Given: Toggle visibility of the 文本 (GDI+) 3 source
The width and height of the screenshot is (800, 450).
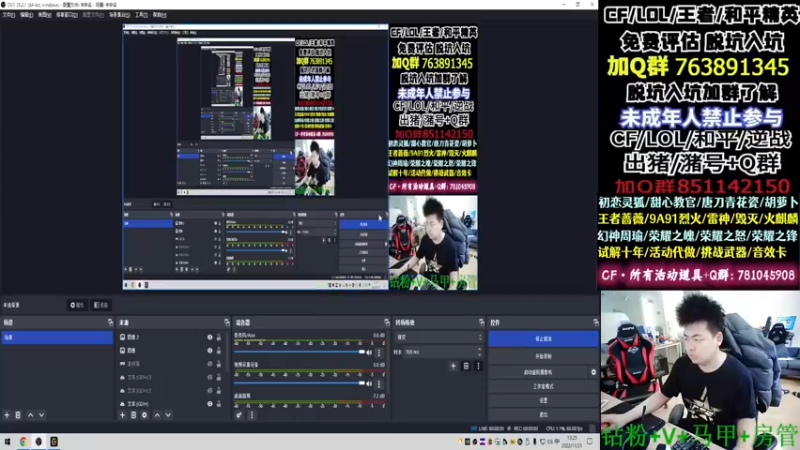Looking at the screenshot, I should click(x=210, y=377).
